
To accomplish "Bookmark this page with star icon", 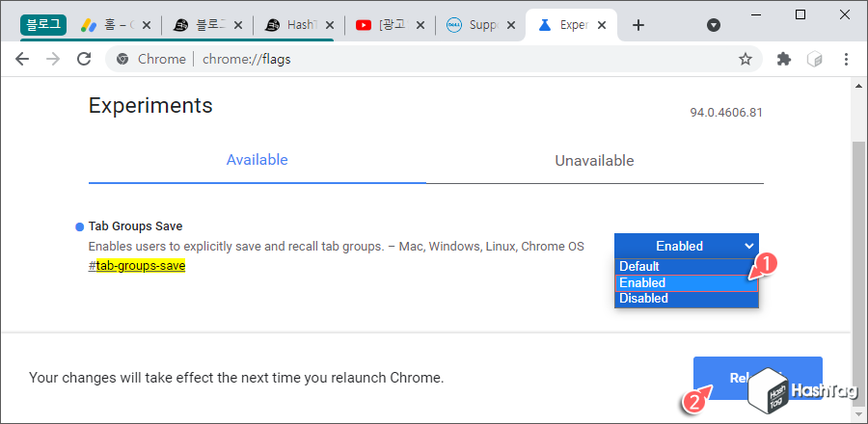I will tap(746, 59).
